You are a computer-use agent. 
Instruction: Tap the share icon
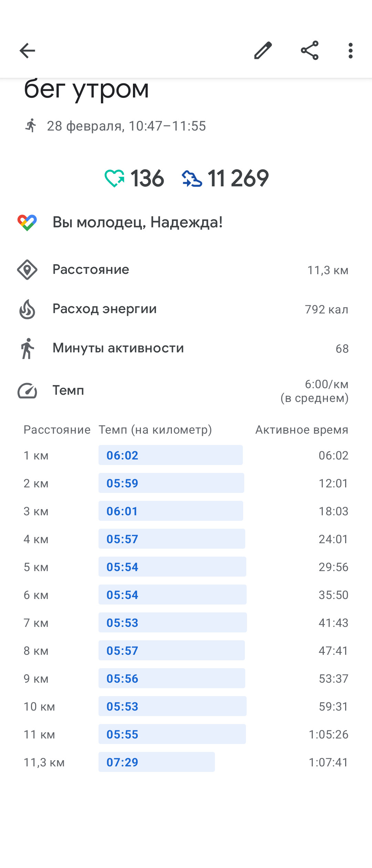pos(310,51)
